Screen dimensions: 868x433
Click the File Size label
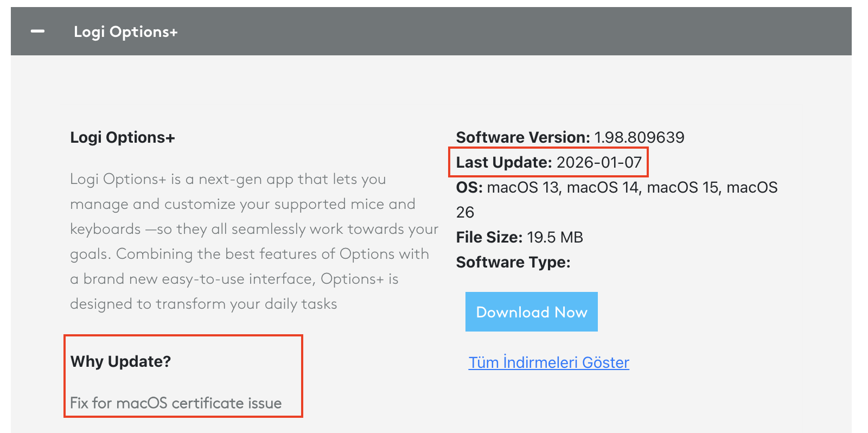tap(489, 237)
